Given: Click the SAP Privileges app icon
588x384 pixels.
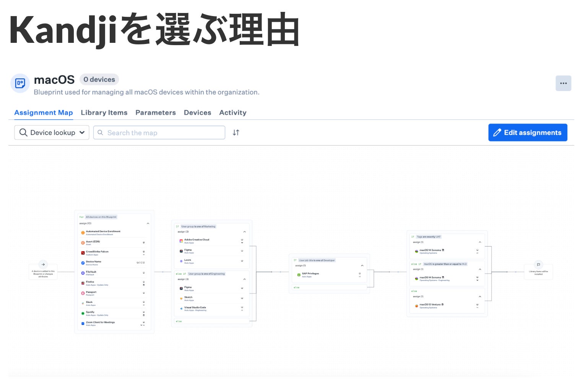Looking at the screenshot, I should click(299, 275).
